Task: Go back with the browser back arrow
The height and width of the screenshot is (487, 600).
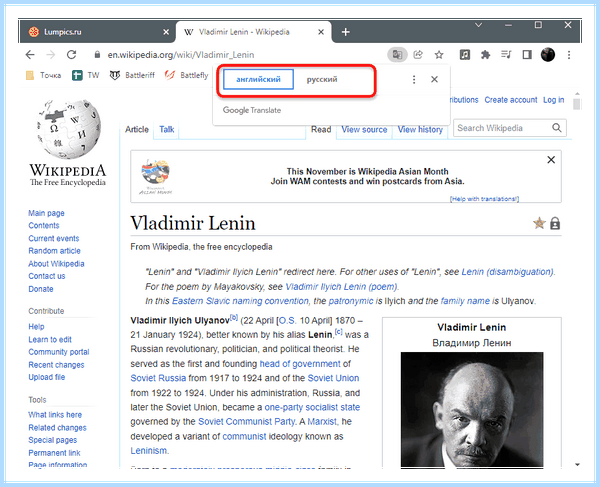Action: (30, 55)
